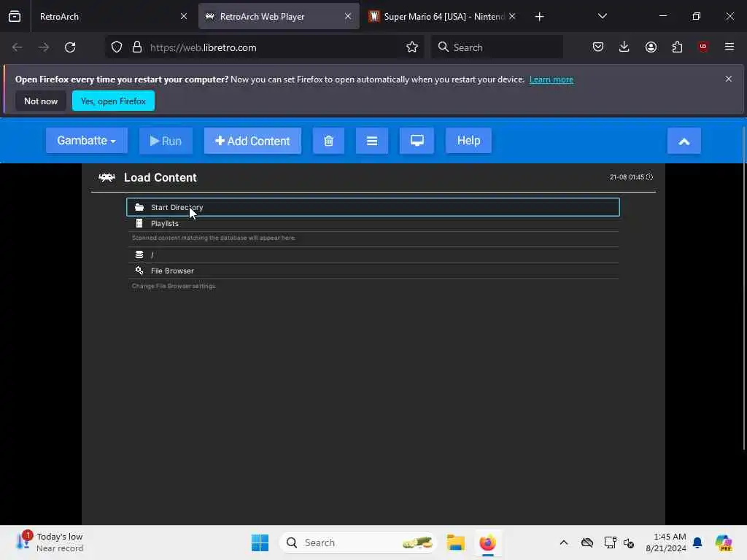Open the Extensions puzzle icon
This screenshot has height=560, width=747.
pyautogui.click(x=677, y=47)
